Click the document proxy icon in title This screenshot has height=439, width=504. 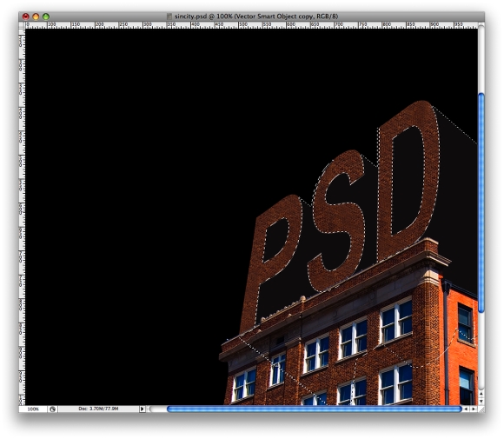point(169,16)
